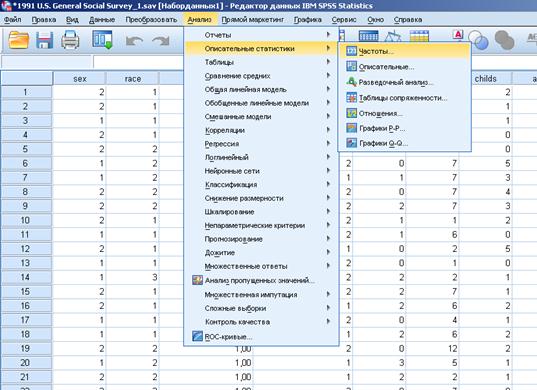Screen dimensions: 537x390
Task: Open the Вид menu
Action: point(72,20)
